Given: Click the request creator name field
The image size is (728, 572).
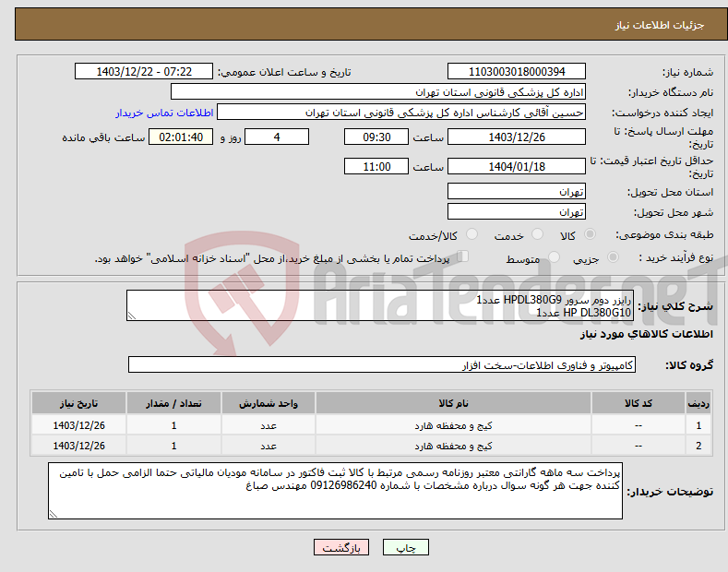Looking at the screenshot, I should point(401,113).
